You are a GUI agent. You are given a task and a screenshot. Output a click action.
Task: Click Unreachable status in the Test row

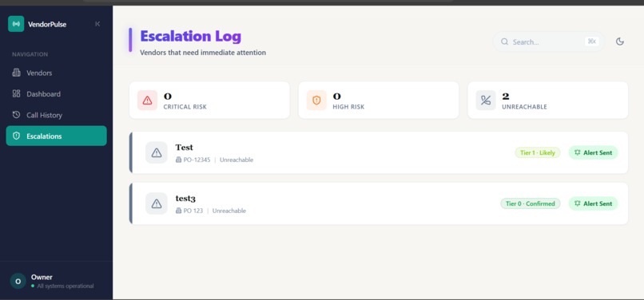(x=237, y=160)
